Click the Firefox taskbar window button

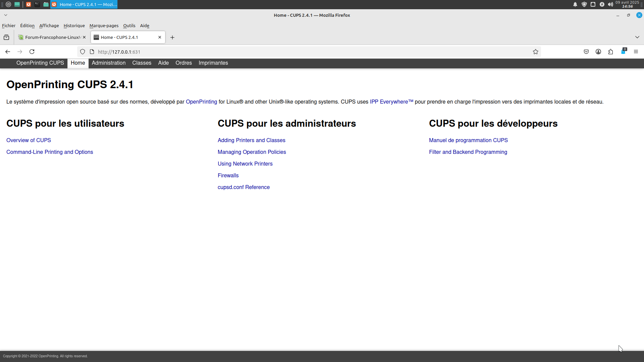tap(84, 4)
